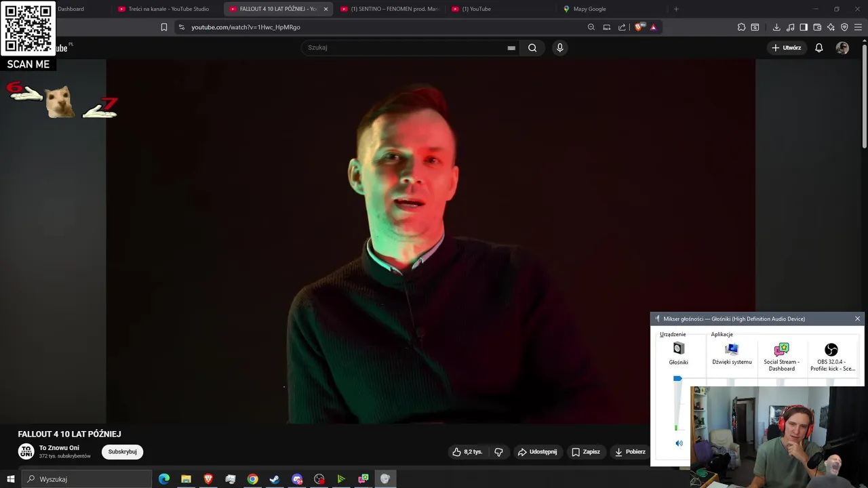Click the Głośniki volume slider handle
The height and width of the screenshot is (488, 868).
(x=677, y=379)
